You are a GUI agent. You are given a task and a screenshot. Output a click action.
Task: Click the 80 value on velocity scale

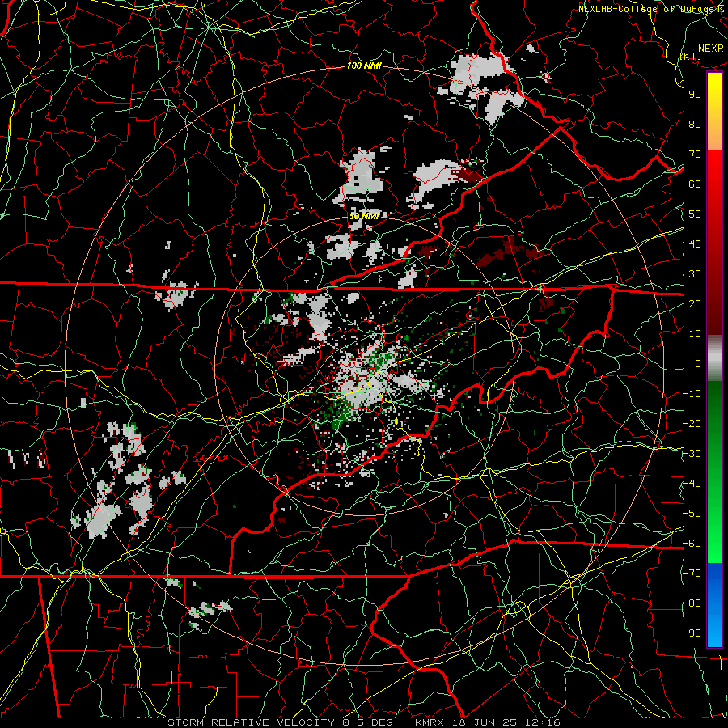click(695, 125)
